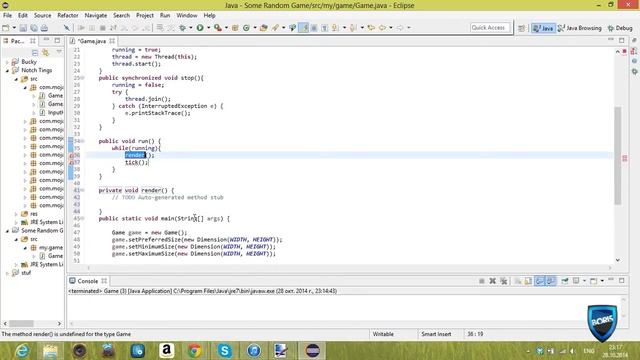Click Package Explorer horizontal scrollbar thumb
This screenshot has width=640, height=360.
[21, 323]
